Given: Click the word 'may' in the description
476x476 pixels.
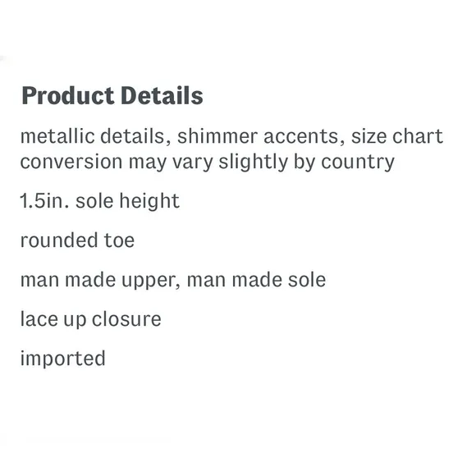Looking at the screenshot, I should (x=148, y=163).
